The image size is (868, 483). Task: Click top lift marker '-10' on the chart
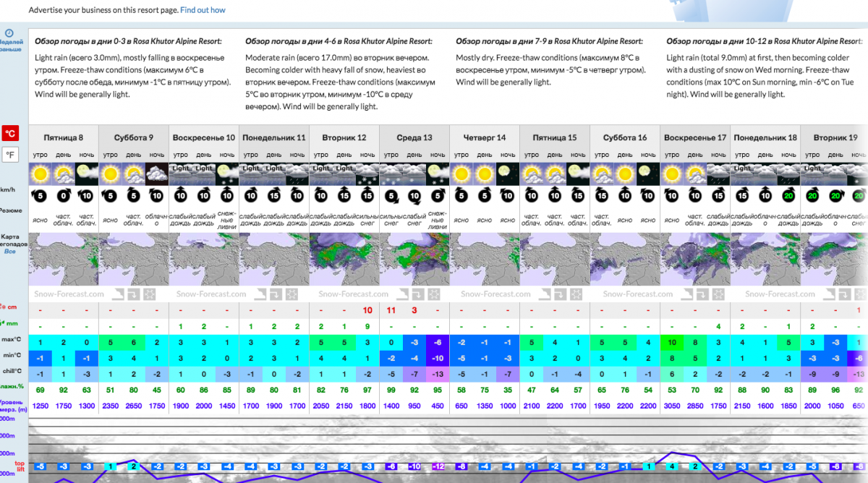tap(414, 466)
